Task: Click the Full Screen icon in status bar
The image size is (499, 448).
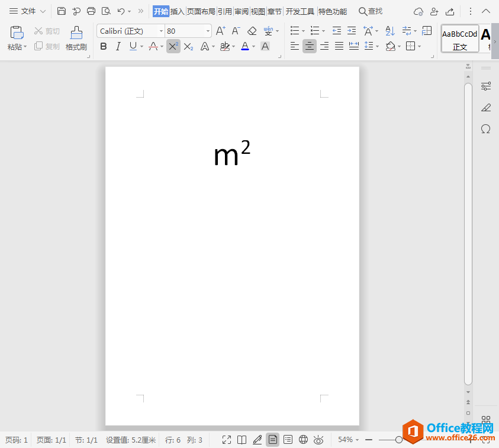Action: point(227,440)
